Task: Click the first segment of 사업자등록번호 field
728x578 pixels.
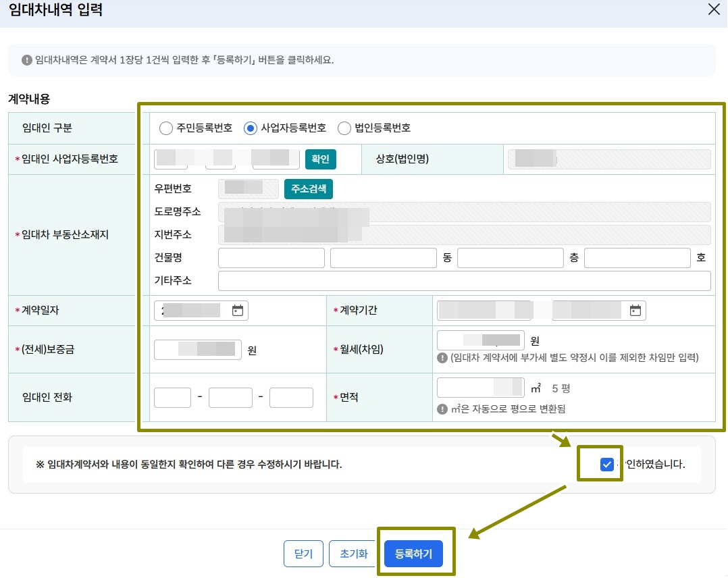Action: [x=171, y=159]
